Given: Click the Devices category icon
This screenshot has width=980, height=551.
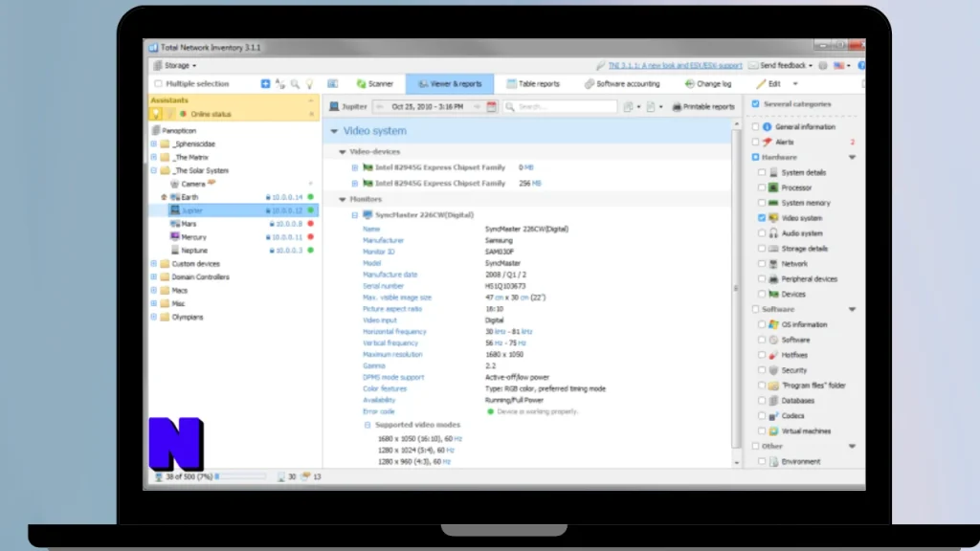Looking at the screenshot, I should 773,295.
